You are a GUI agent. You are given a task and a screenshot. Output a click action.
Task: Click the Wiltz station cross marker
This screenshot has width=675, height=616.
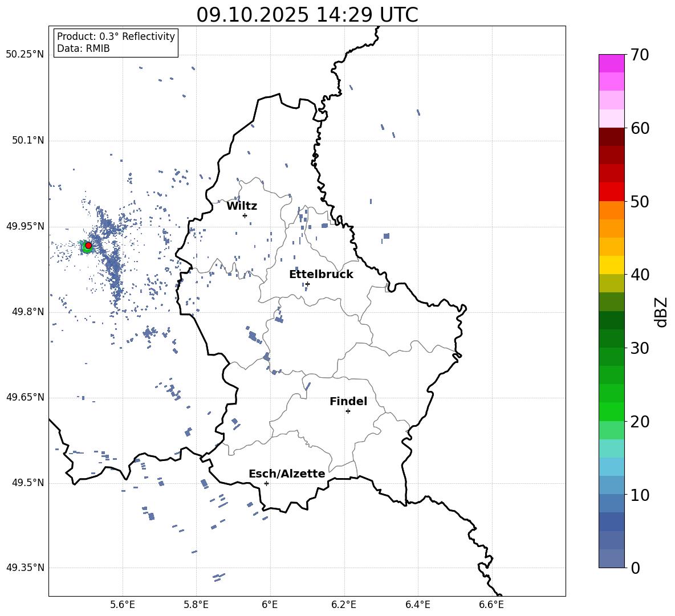(245, 215)
